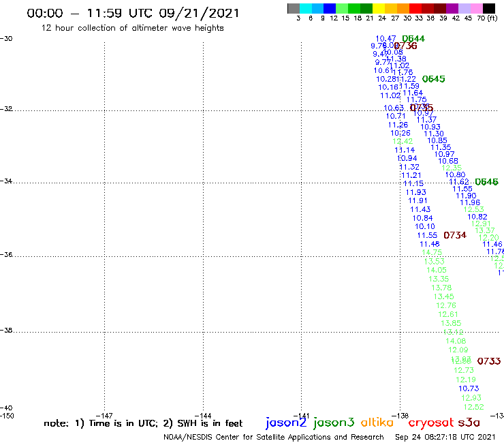Click the -144 longitude axis label
504x443 pixels.
tap(203, 416)
